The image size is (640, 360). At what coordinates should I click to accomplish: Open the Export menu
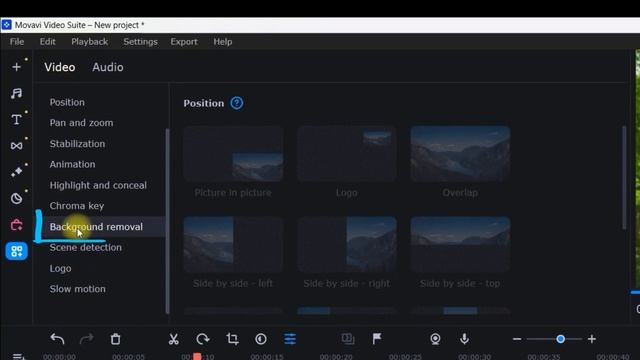point(184,42)
